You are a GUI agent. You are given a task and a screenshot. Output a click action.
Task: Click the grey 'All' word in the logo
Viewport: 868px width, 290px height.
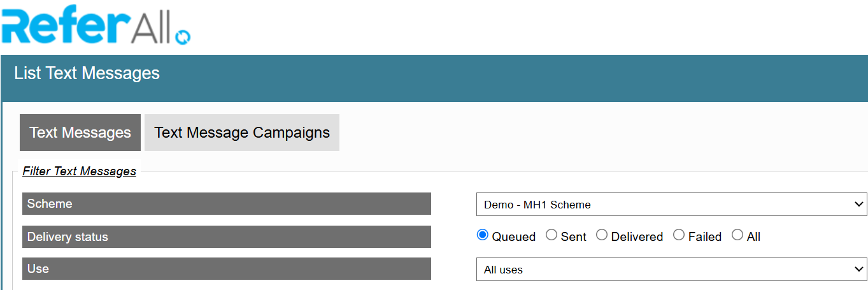click(x=152, y=27)
